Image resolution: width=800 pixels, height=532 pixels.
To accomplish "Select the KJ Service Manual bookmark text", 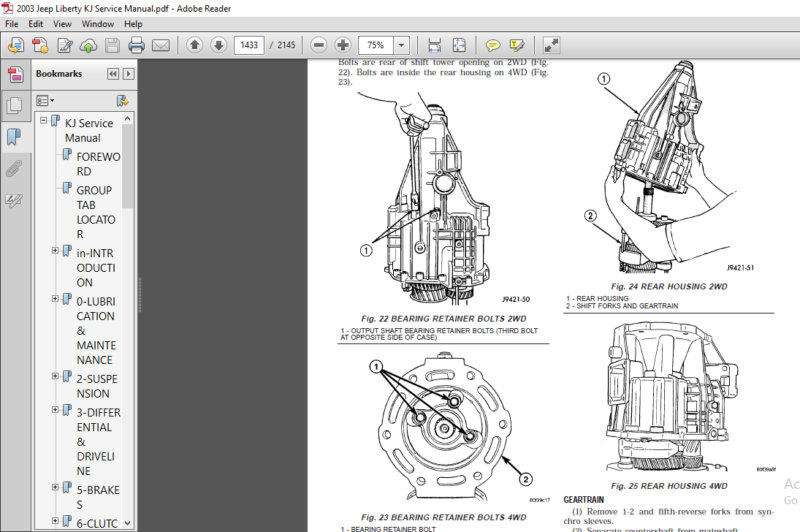I will click(89, 131).
